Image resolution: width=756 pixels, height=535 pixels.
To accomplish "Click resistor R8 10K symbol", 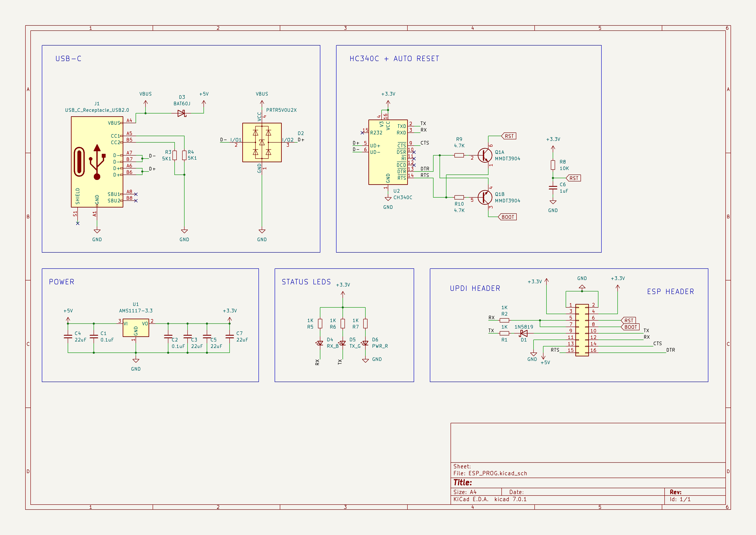I will (x=553, y=165).
